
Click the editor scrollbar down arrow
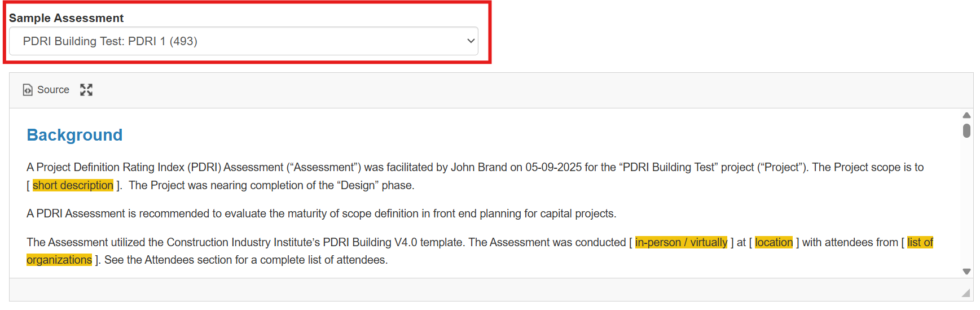966,272
